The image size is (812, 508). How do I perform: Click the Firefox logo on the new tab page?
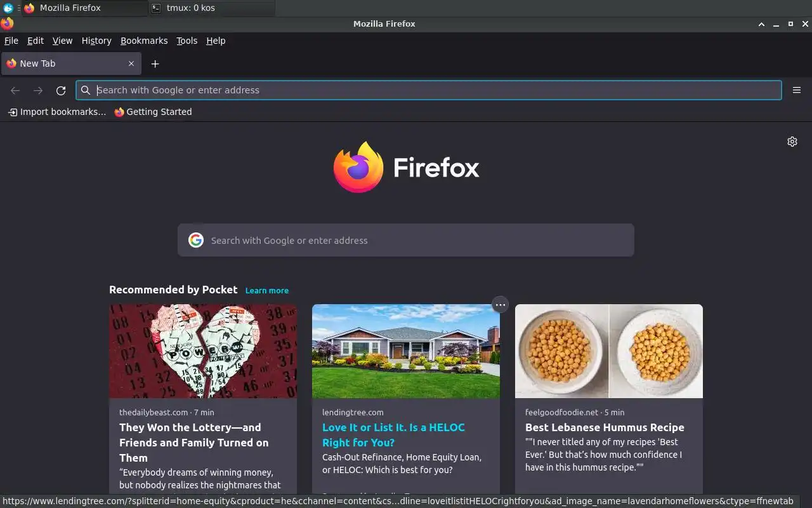click(406, 168)
